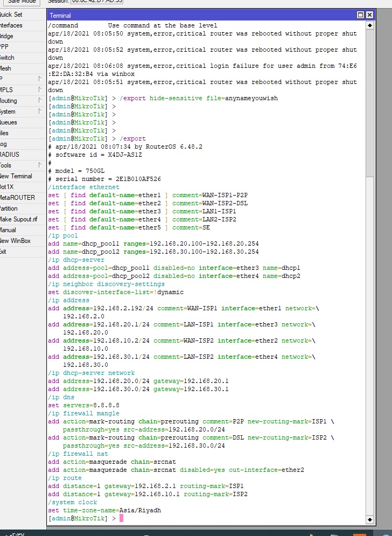This screenshot has height=536, width=392.
Task: Click the terminal prompt cursor line
Action: 122,518
